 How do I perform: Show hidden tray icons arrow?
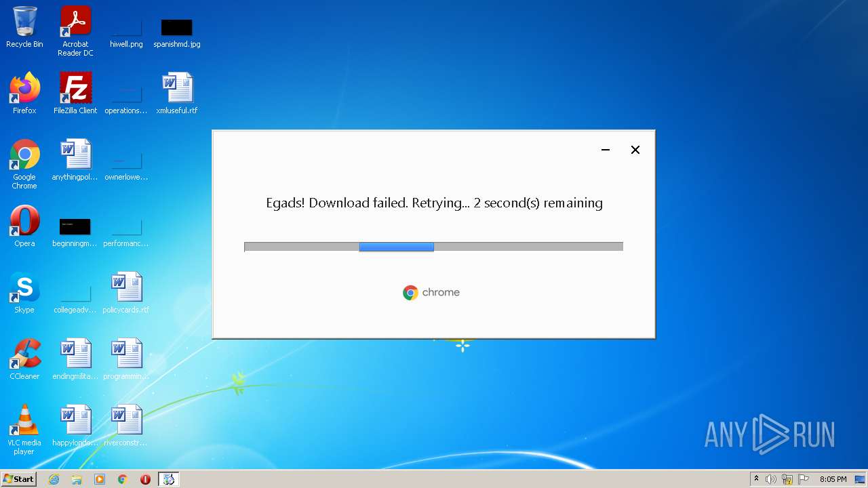(x=756, y=479)
